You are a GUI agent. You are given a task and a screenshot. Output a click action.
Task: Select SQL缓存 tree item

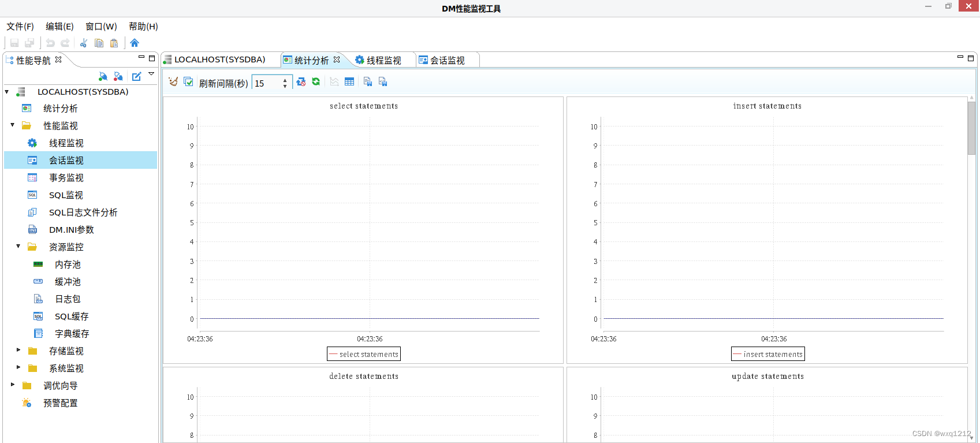[72, 317]
